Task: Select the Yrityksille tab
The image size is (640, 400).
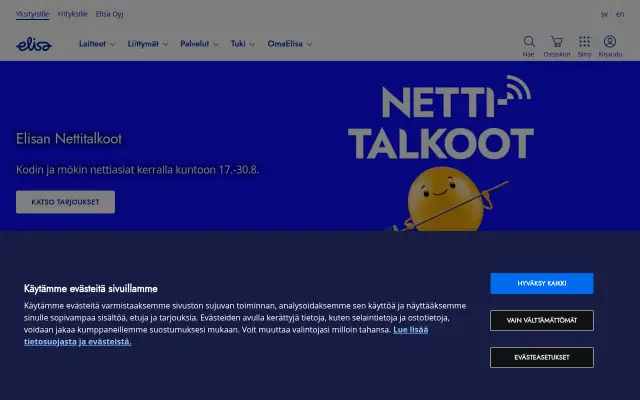Action: click(x=72, y=14)
